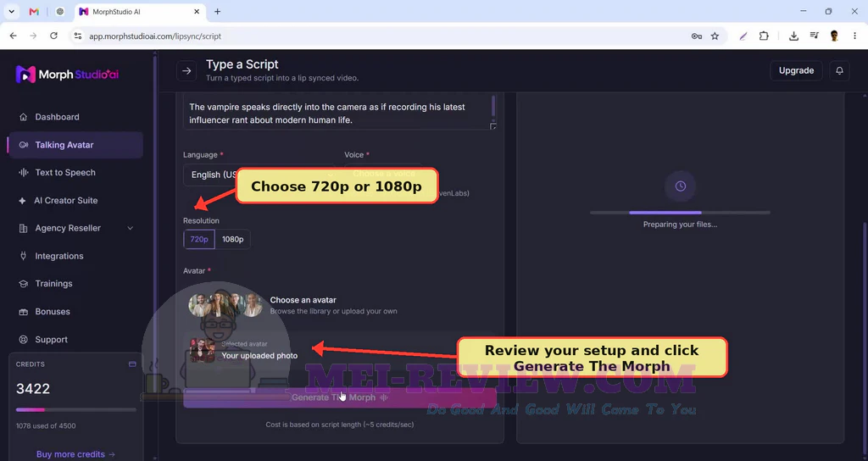Click the clock icon in preview panel
Screen dimensions: 868x461
pos(681,186)
